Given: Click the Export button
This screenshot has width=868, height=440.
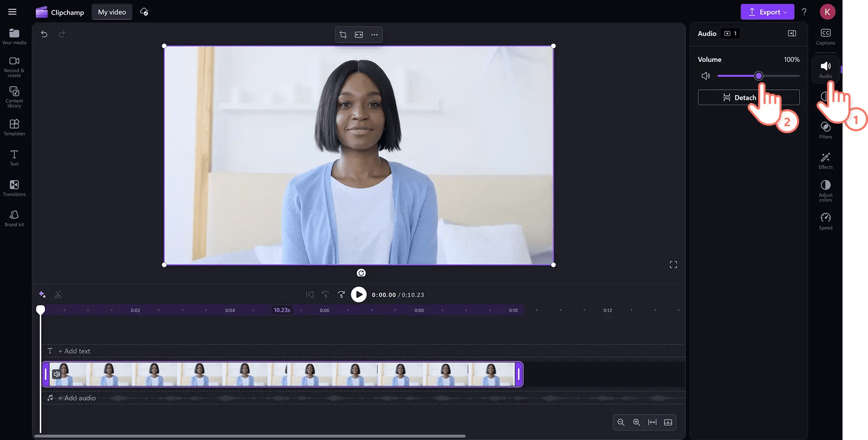Looking at the screenshot, I should [x=767, y=12].
